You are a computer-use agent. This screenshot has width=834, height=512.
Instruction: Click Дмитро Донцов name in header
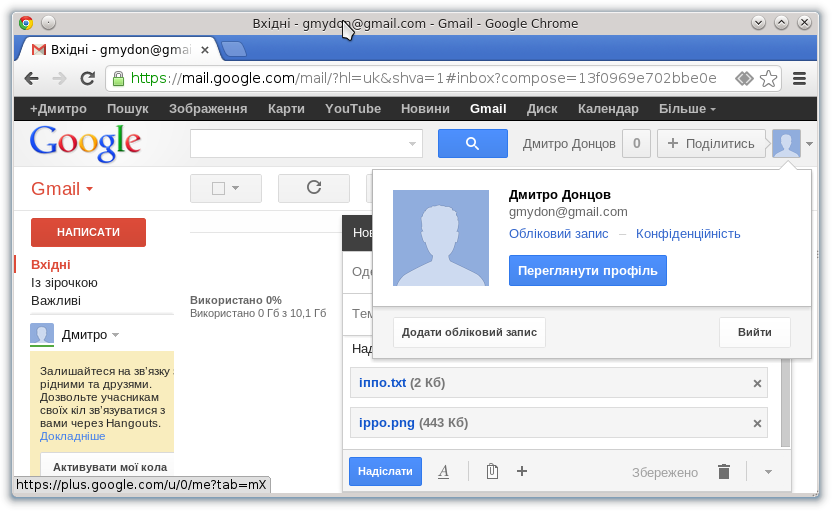(x=569, y=144)
